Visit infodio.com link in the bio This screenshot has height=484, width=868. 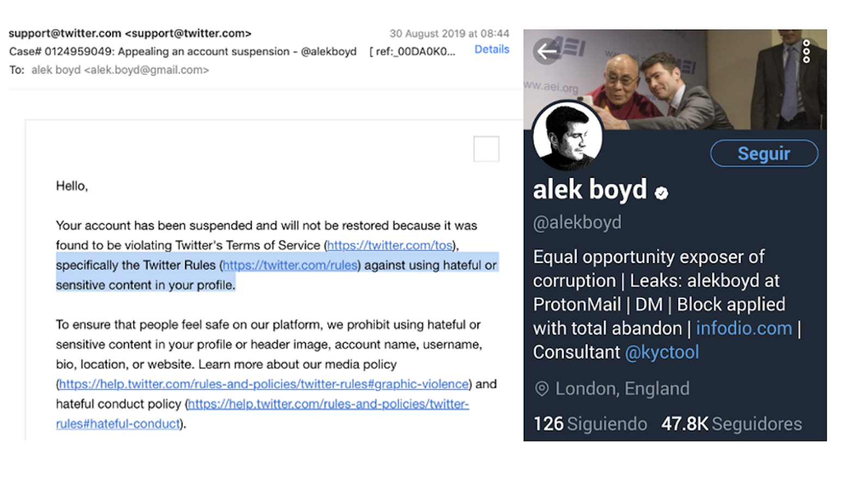[744, 328]
